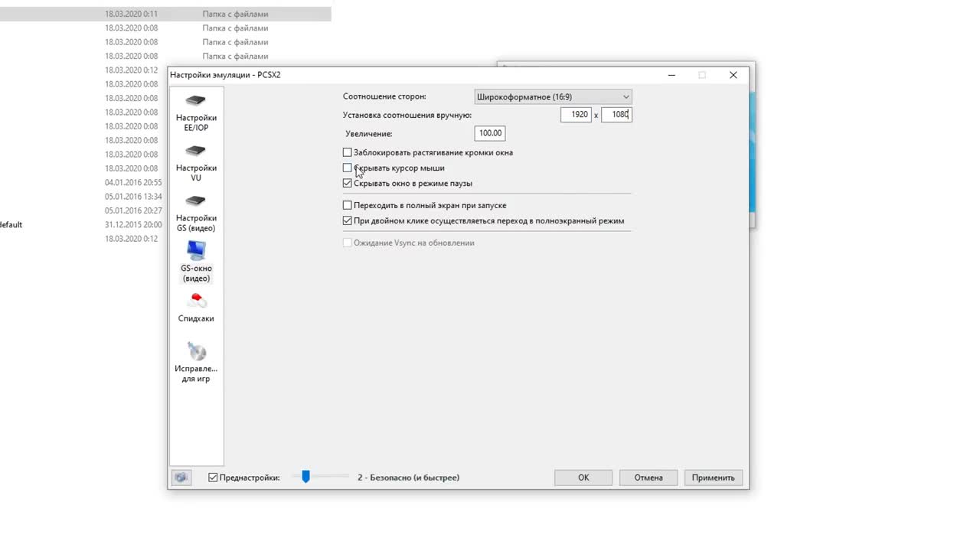This screenshot has height=551, width=980.
Task: Click preset label '2 - Безопасно (и быстрее)'
Action: coord(408,478)
